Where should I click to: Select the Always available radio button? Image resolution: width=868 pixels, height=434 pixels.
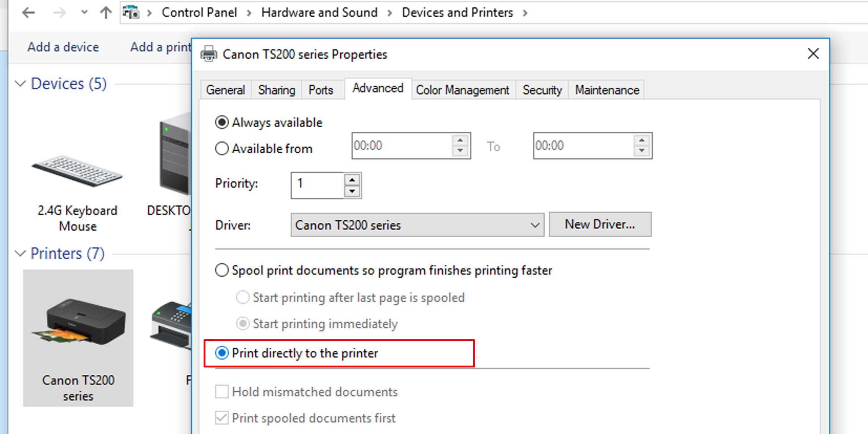tap(221, 122)
